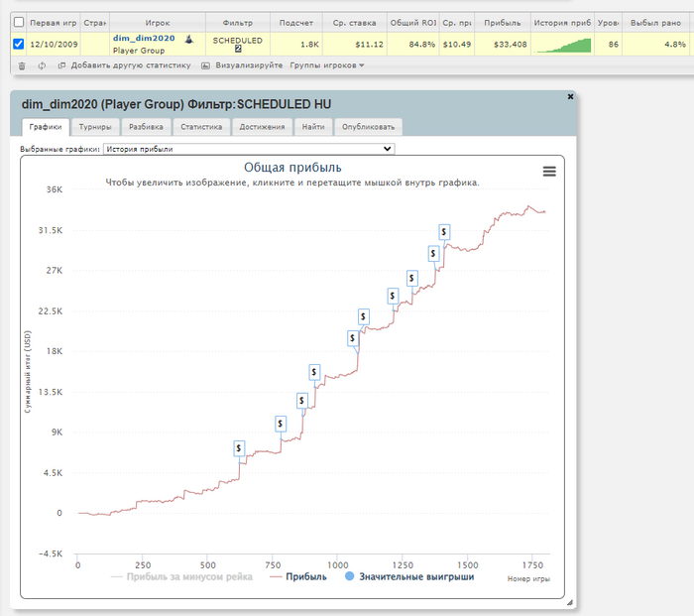Switch to the 'Турниры' tab

pyautogui.click(x=95, y=127)
